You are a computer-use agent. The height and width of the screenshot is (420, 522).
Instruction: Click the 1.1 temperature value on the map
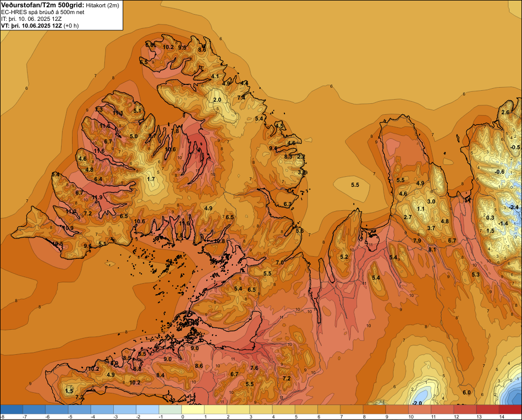[x=421, y=209]
